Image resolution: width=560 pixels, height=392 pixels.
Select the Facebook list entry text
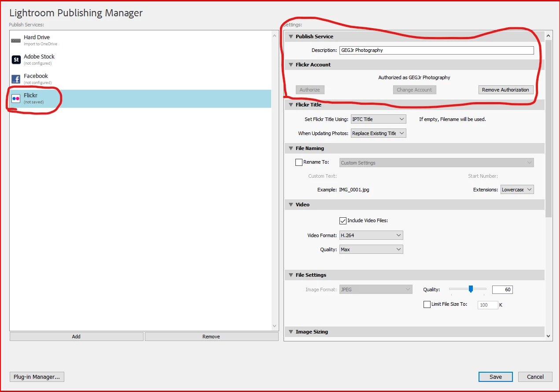point(36,76)
